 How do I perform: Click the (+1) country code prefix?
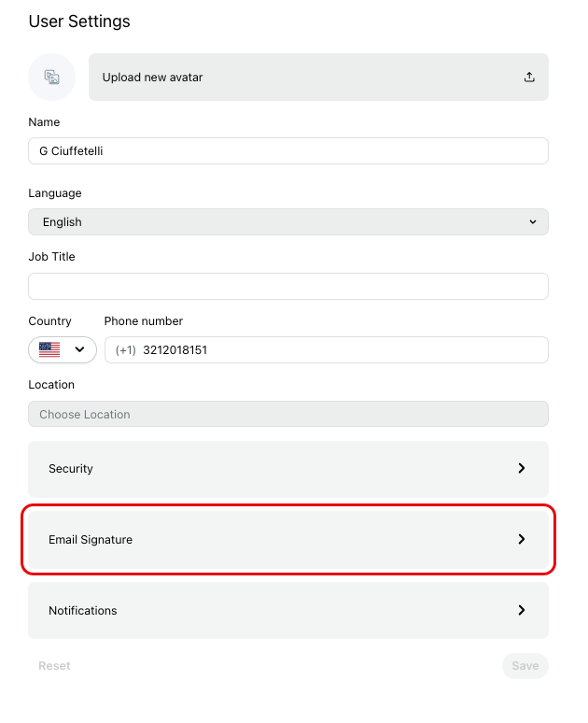point(125,350)
